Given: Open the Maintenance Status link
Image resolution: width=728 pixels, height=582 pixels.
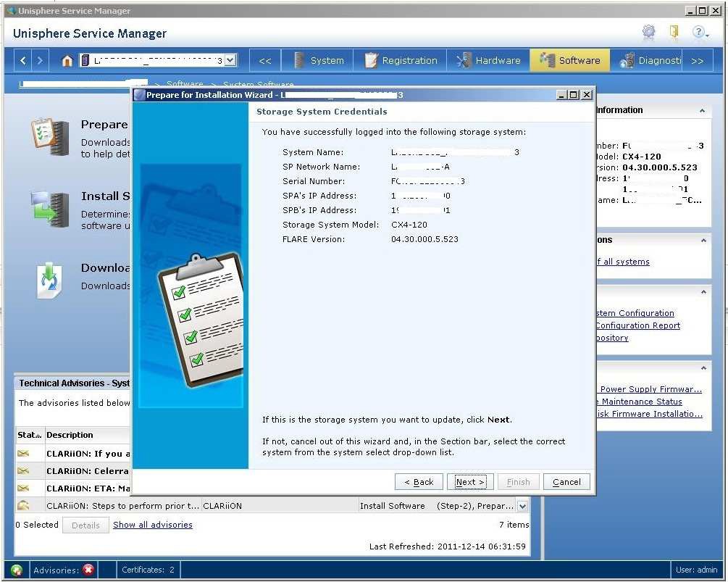Looking at the screenshot, I should (x=640, y=402).
